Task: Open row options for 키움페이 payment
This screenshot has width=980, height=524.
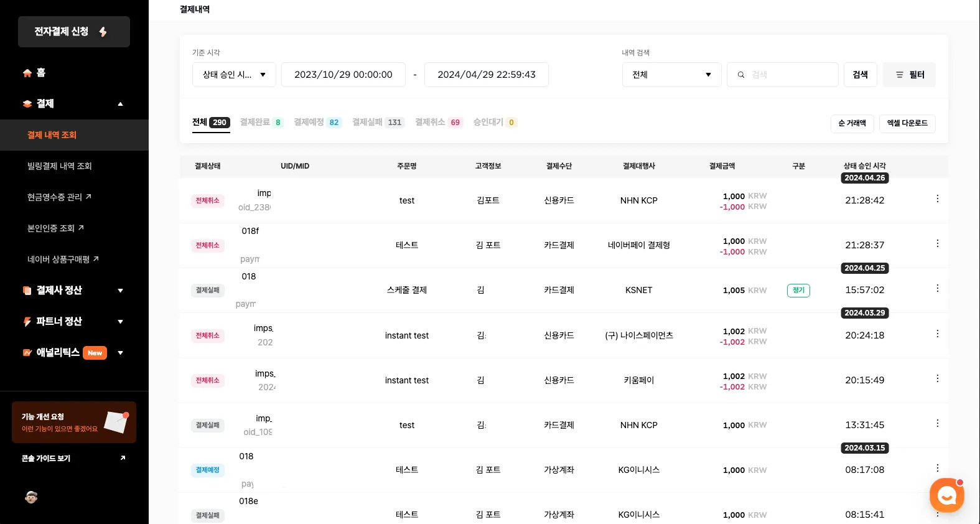Action: [x=937, y=379]
